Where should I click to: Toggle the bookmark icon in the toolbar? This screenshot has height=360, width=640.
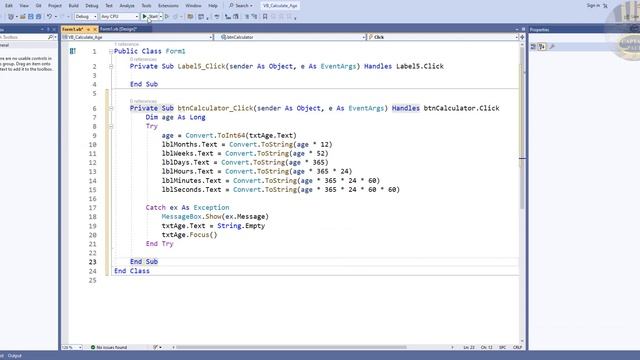coord(265,17)
